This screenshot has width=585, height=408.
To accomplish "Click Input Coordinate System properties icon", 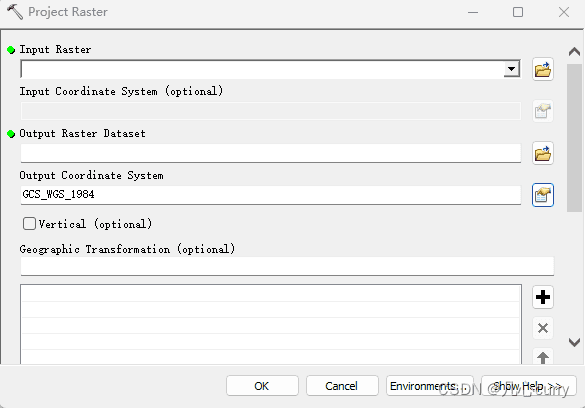I will [542, 111].
